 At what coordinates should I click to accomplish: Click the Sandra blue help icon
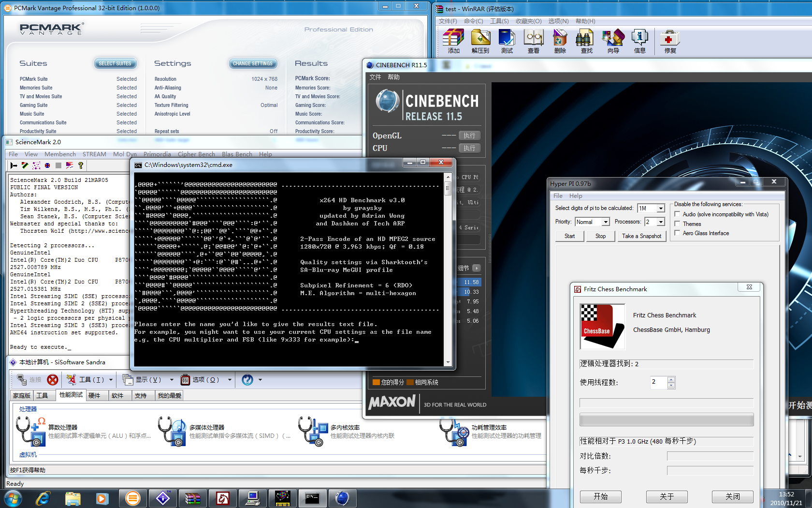click(x=247, y=380)
